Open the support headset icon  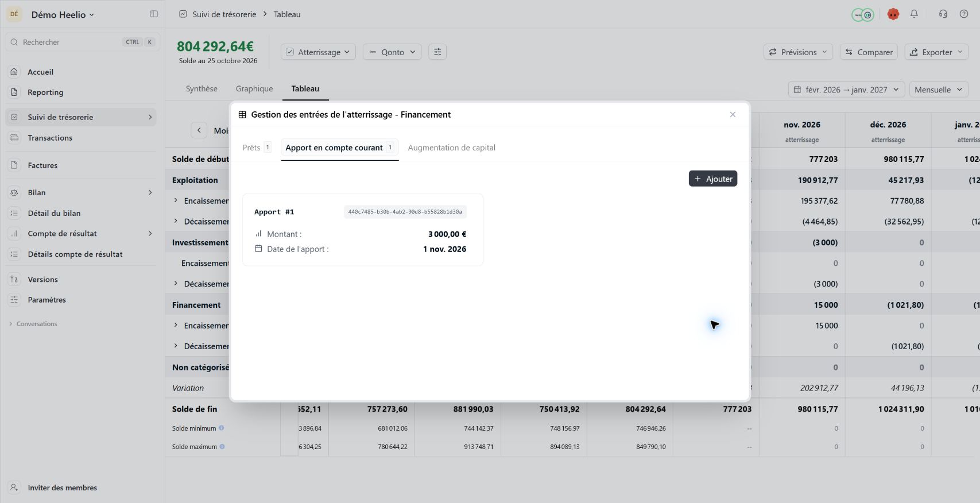tap(943, 14)
